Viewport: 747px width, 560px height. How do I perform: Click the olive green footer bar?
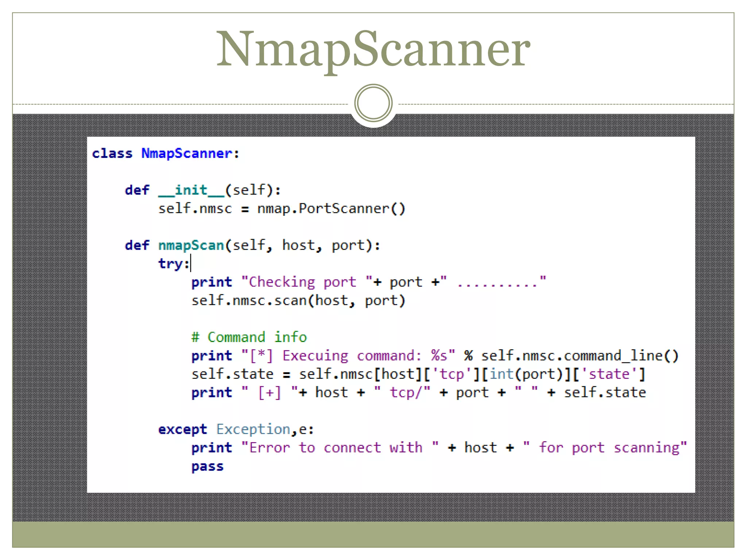pos(373,534)
